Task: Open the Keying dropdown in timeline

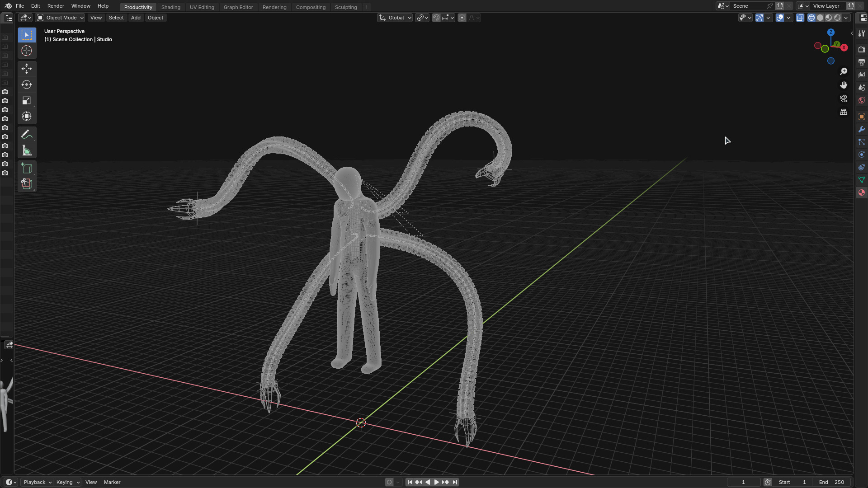Action: click(x=67, y=482)
